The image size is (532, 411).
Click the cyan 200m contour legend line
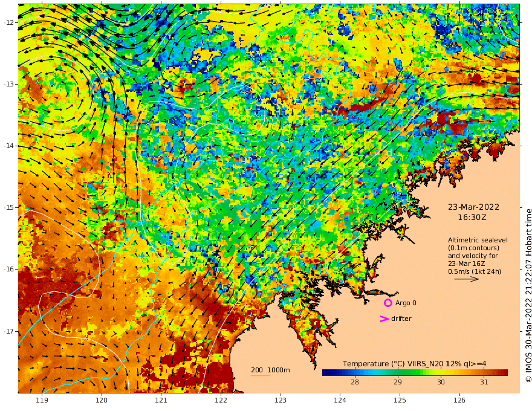(261, 375)
